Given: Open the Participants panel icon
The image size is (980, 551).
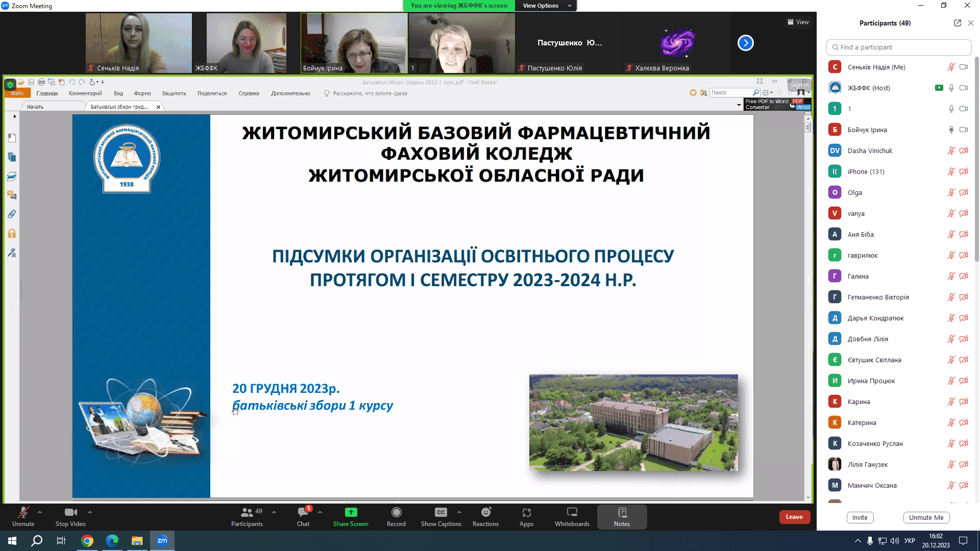Looking at the screenshot, I should click(x=247, y=512).
